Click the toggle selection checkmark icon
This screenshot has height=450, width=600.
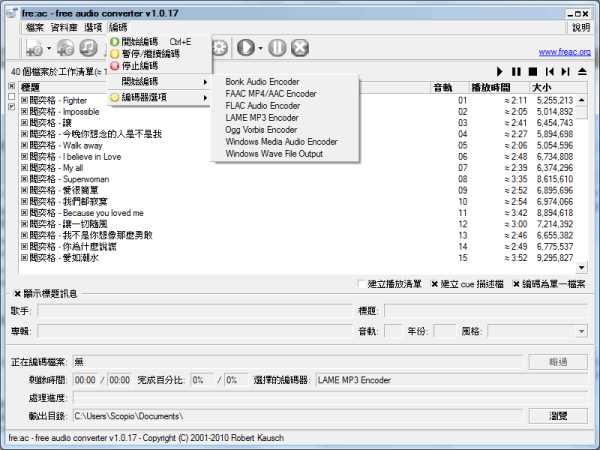pos(11,107)
